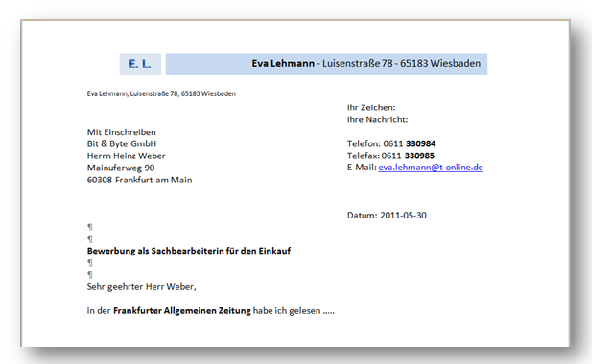
Task: Open the eva.lehmann@t-online.de email link
Action: click(x=430, y=167)
